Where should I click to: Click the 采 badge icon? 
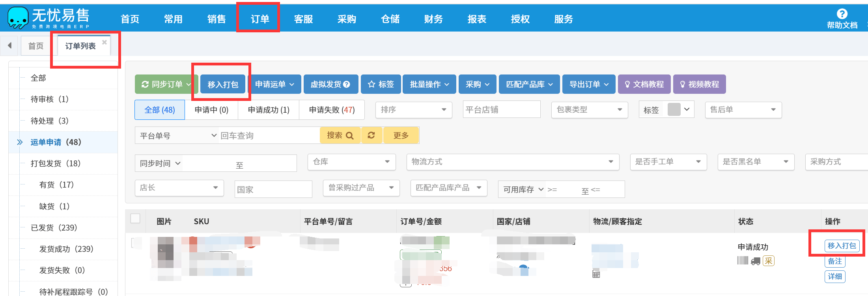coord(769,261)
